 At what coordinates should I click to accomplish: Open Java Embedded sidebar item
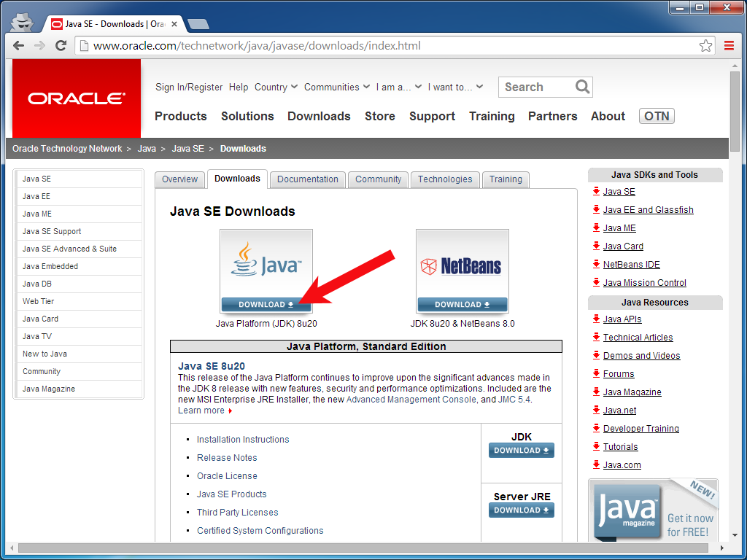[79, 266]
